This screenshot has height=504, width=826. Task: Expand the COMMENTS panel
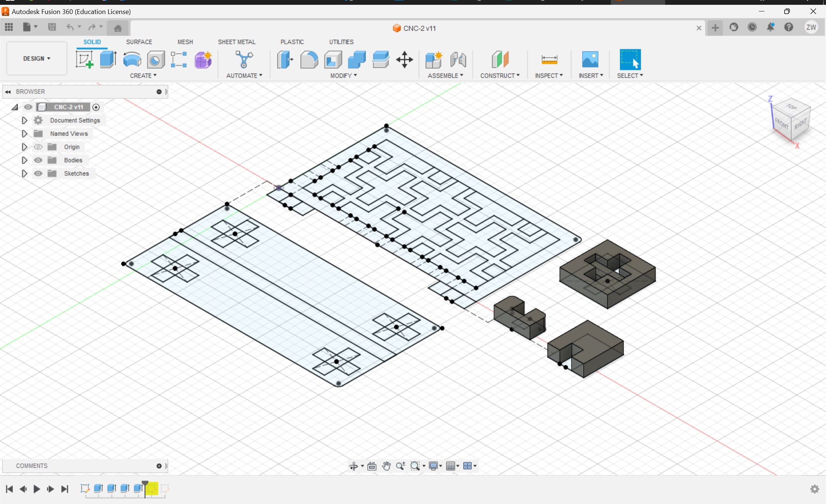click(159, 466)
